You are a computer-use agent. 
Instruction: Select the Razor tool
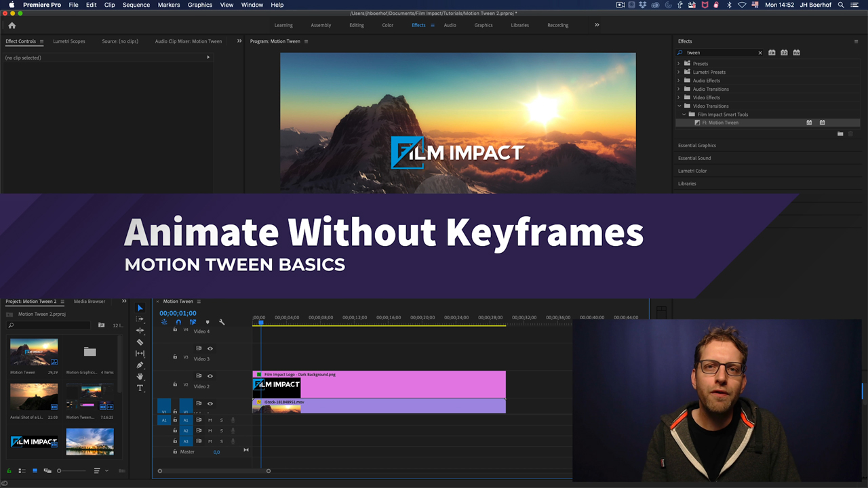tap(140, 342)
